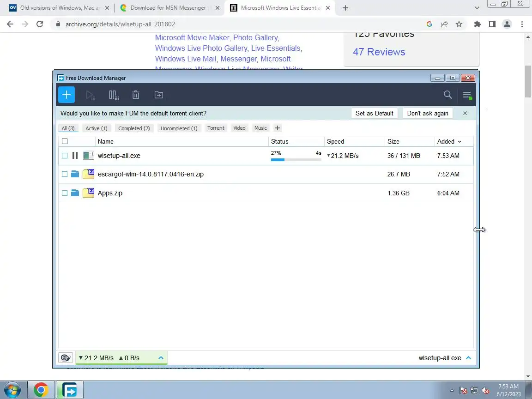Share this page from the address bar

[444, 24]
